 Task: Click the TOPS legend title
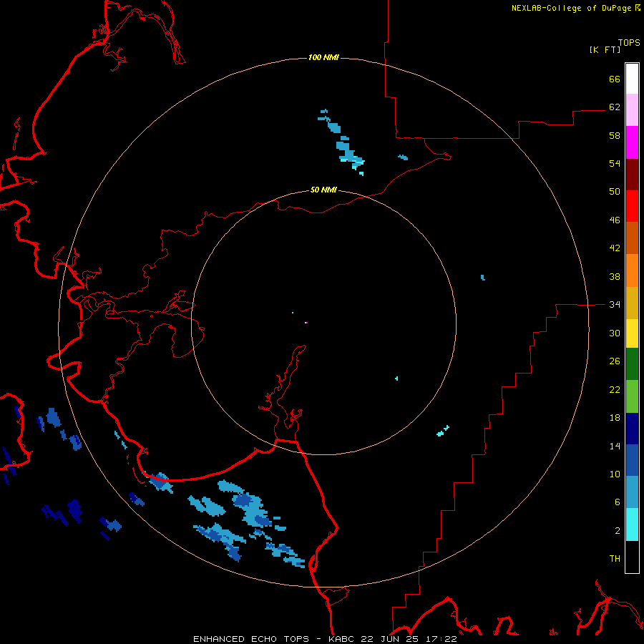[x=629, y=42]
